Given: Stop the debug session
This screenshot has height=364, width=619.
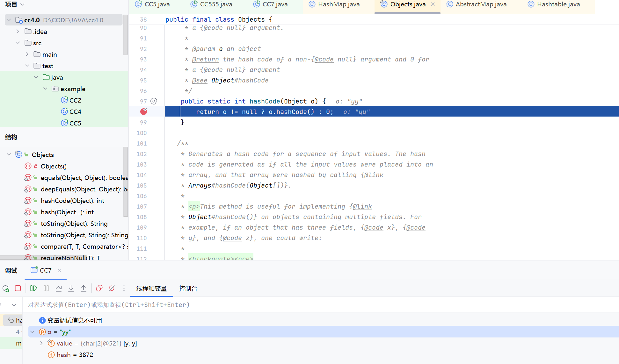Looking at the screenshot, I should click(18, 289).
